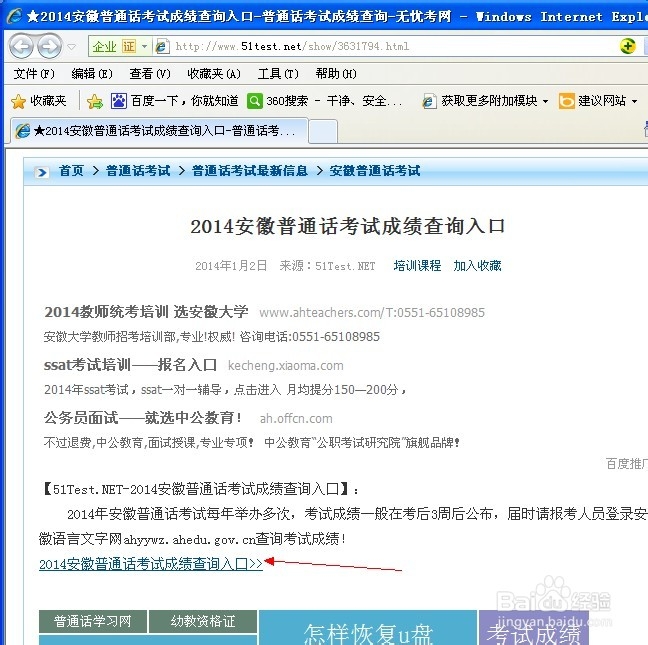Open 安徽普通话考试 breadcrumb link
This screenshot has height=645, width=648.
click(374, 171)
